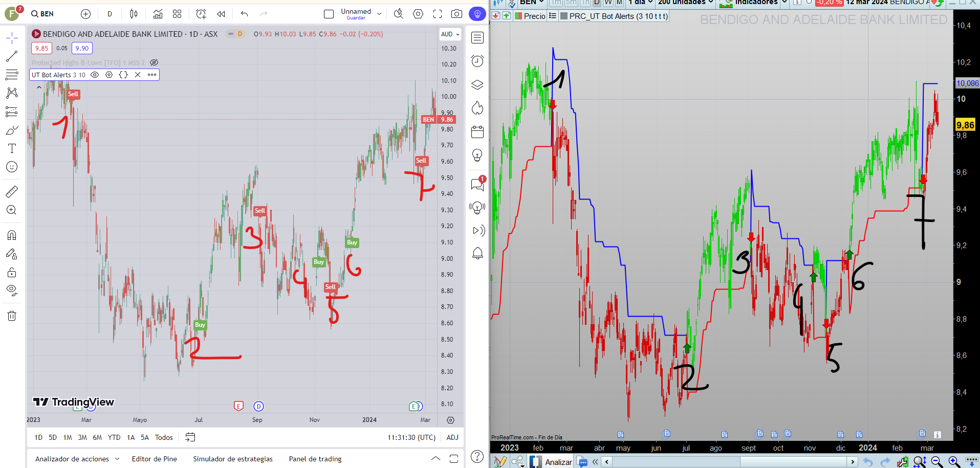Open the forecasting and measurement tools

12,112
